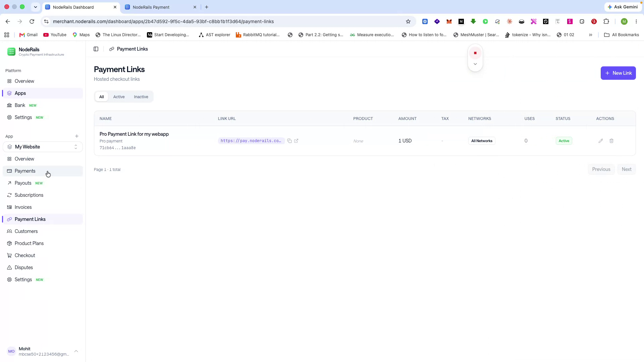Open payment link in new tab icon
This screenshot has height=362, width=644.
tap(296, 141)
